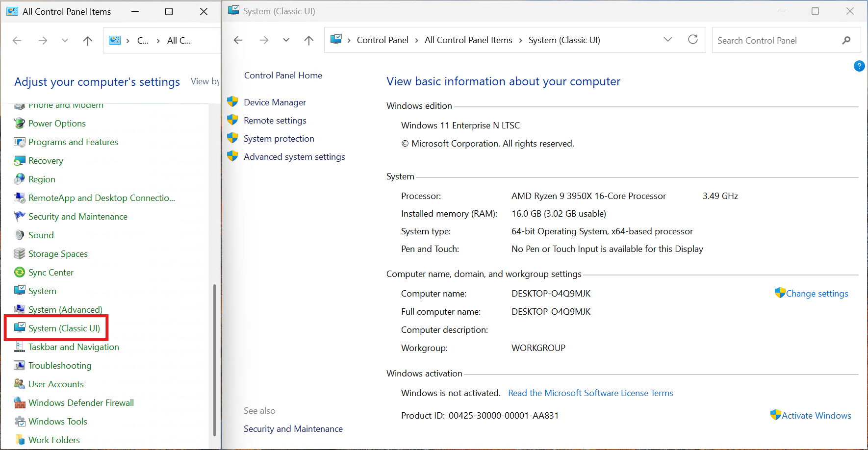Select the DESKTOP-O4Q9MJK computer name value
868x450 pixels.
coord(551,294)
